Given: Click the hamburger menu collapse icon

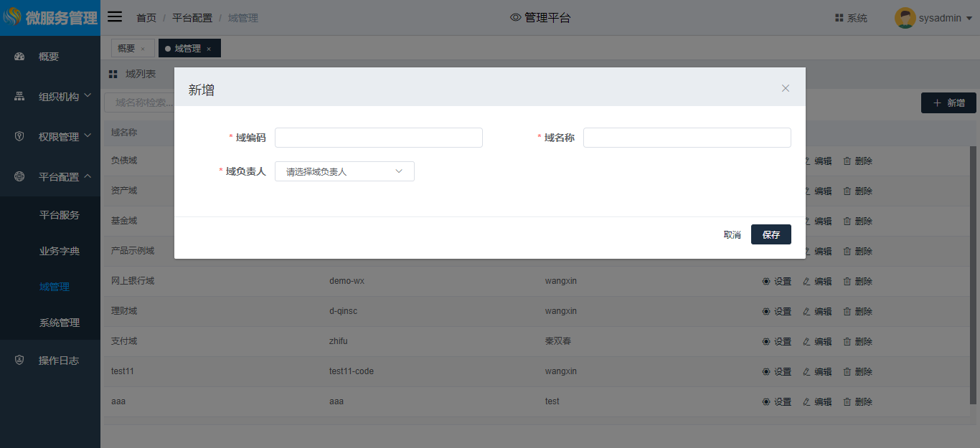Looking at the screenshot, I should click(x=115, y=17).
